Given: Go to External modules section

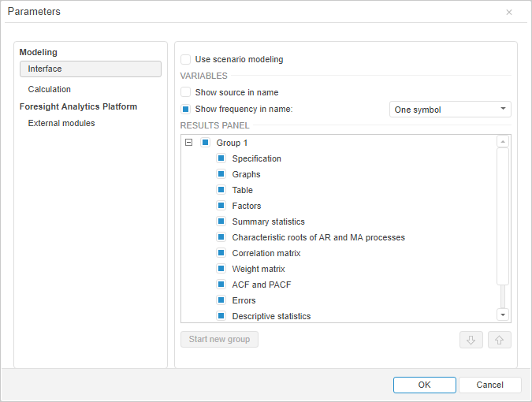Looking at the screenshot, I should point(61,123).
